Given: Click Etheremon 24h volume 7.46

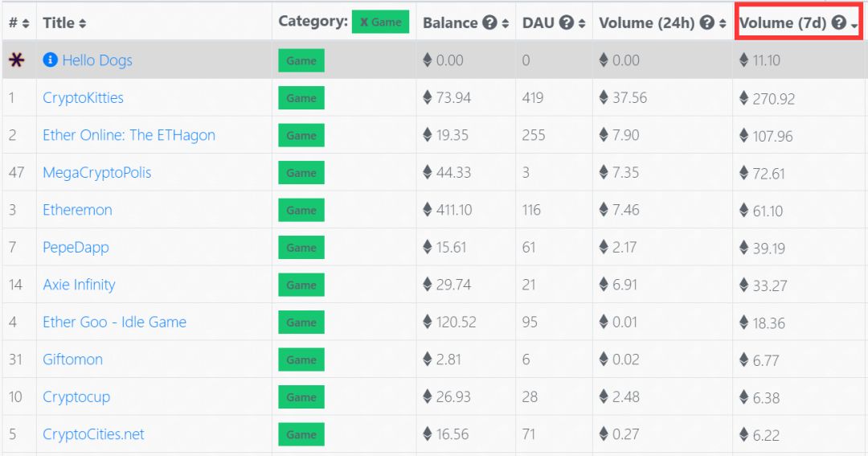Looking at the screenshot, I should point(625,209).
